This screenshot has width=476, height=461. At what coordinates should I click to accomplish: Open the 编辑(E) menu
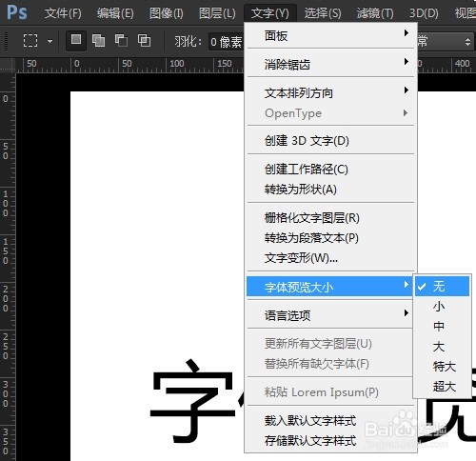115,13
